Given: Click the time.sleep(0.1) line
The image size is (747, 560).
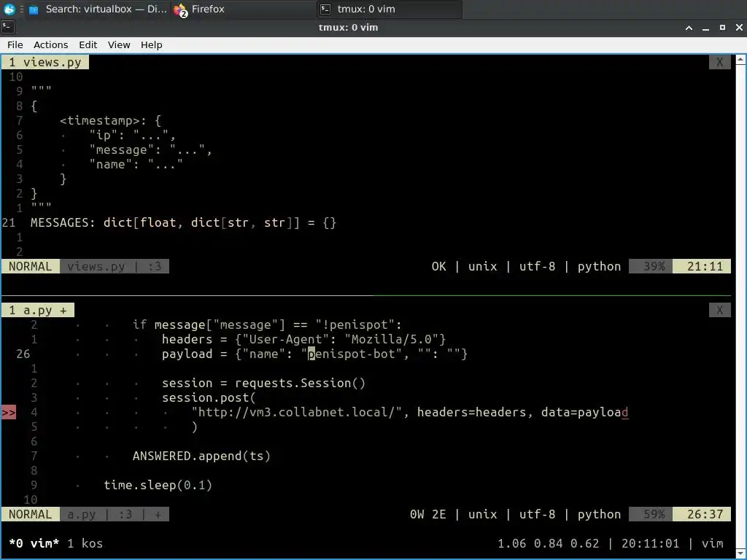Looking at the screenshot, I should pyautogui.click(x=158, y=485).
